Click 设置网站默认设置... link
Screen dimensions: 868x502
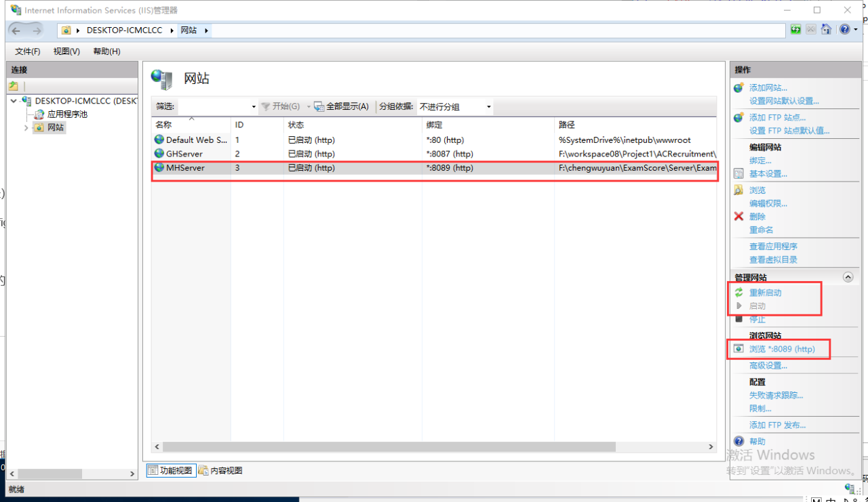pos(784,101)
